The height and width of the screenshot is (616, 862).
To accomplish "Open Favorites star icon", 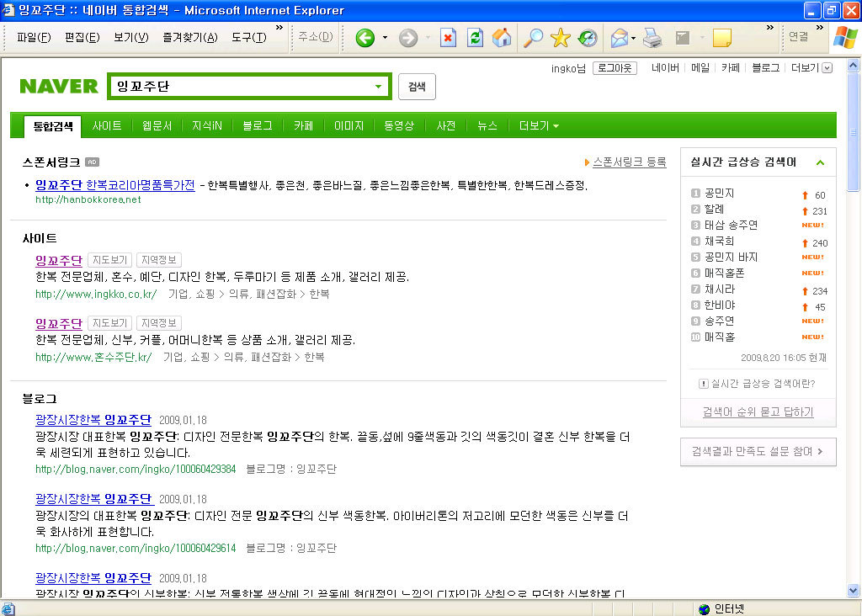I will [x=560, y=38].
